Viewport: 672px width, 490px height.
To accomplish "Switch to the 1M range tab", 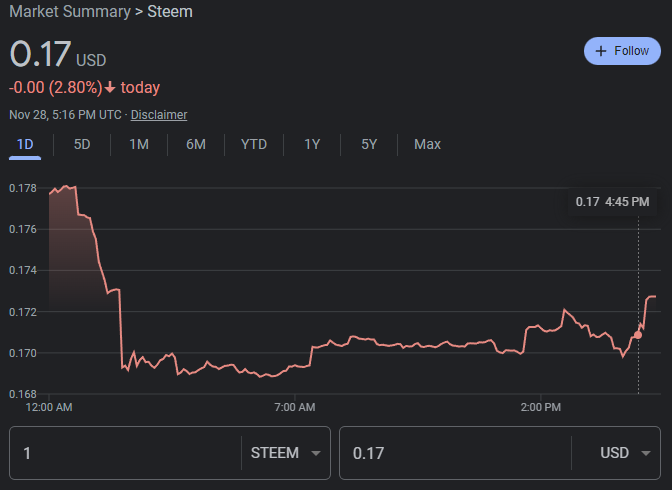I will point(139,144).
